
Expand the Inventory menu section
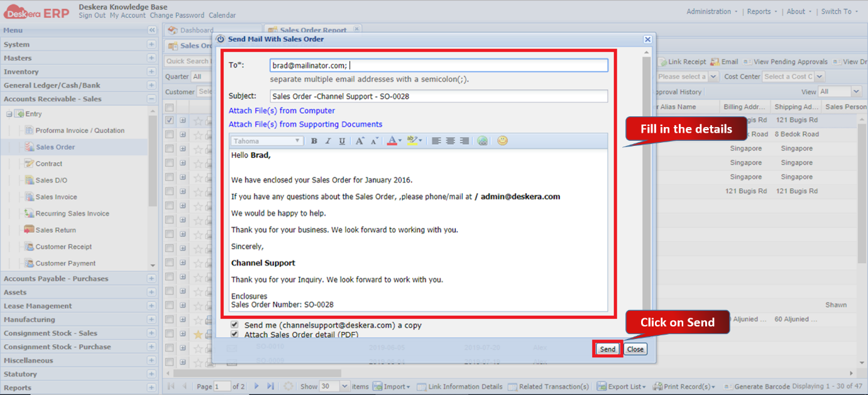point(151,72)
